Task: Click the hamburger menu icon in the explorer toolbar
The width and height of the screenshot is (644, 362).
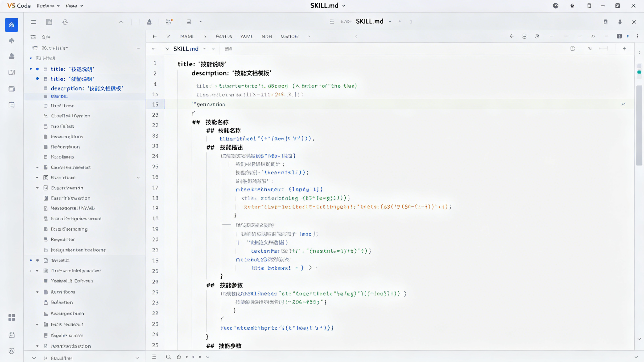Action: (33, 22)
